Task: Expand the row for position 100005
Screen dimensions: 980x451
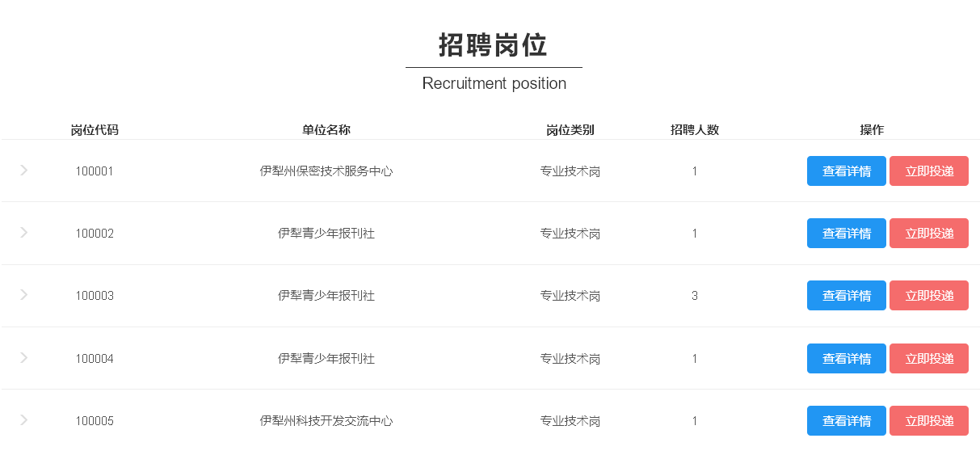Action: click(24, 420)
